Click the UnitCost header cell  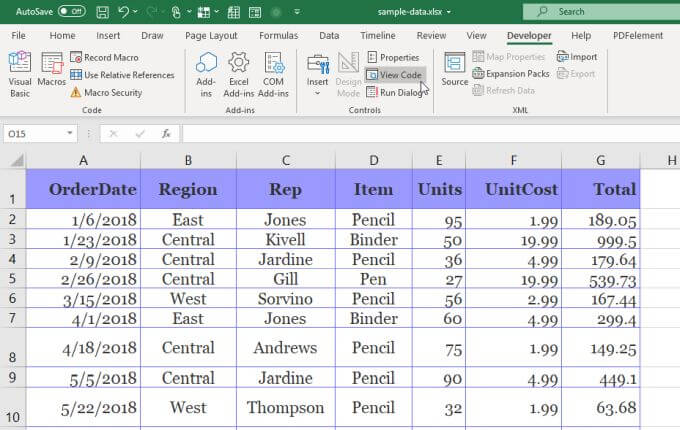point(513,189)
